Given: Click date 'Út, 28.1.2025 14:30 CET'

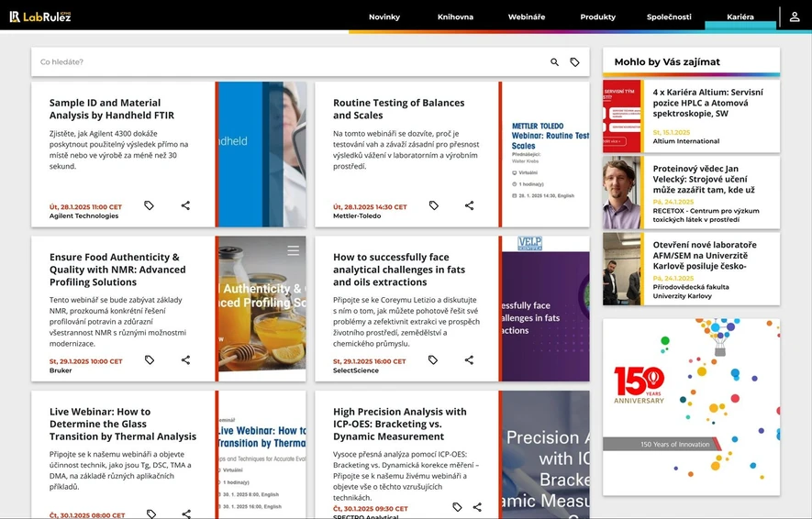Looking at the screenshot, I should [370, 206].
